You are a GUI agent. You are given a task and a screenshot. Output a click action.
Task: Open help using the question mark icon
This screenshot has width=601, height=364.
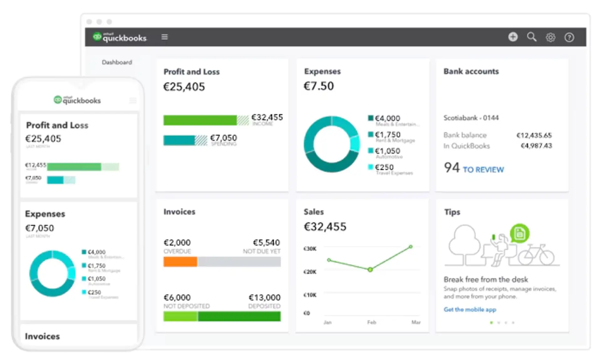569,37
